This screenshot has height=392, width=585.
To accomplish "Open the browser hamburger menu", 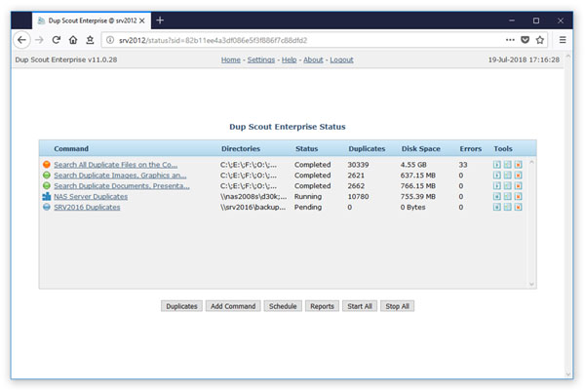I will 563,40.
